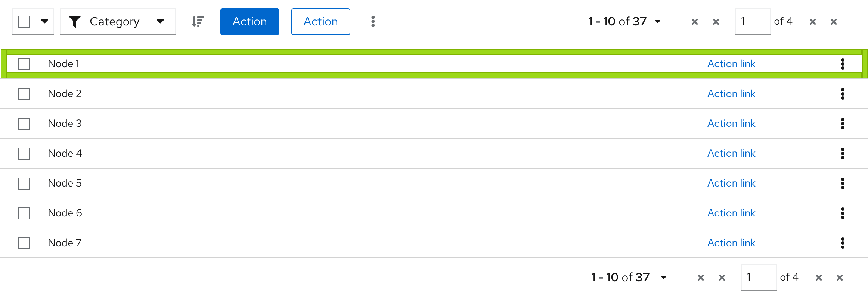Viewport: 868px width, 297px height.
Task: Tick the Node 6 checkbox
Action: tap(24, 213)
